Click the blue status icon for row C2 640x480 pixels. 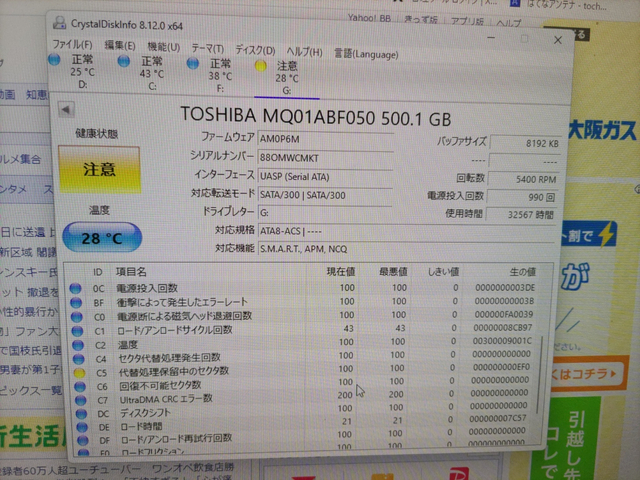(78, 345)
